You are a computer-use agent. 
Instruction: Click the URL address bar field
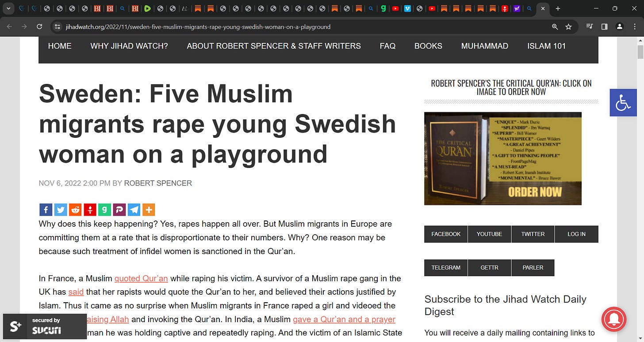pyautogui.click(x=305, y=27)
